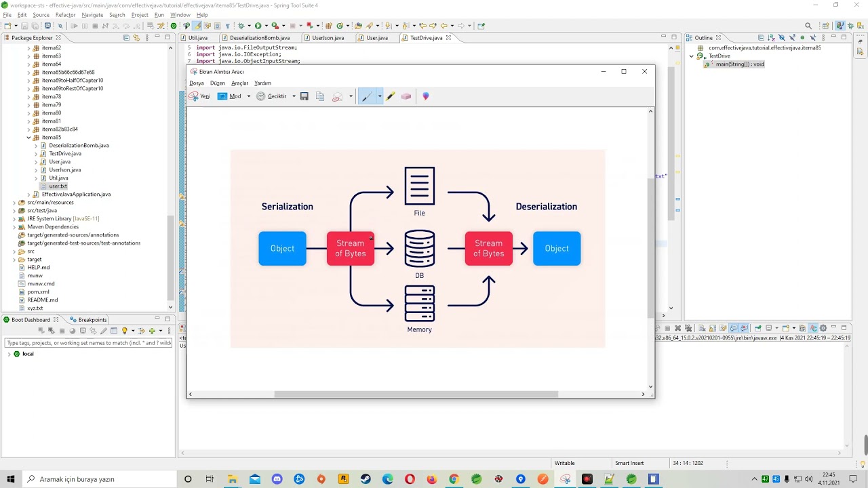
Task: Copy the snip with copy icon
Action: (x=320, y=96)
